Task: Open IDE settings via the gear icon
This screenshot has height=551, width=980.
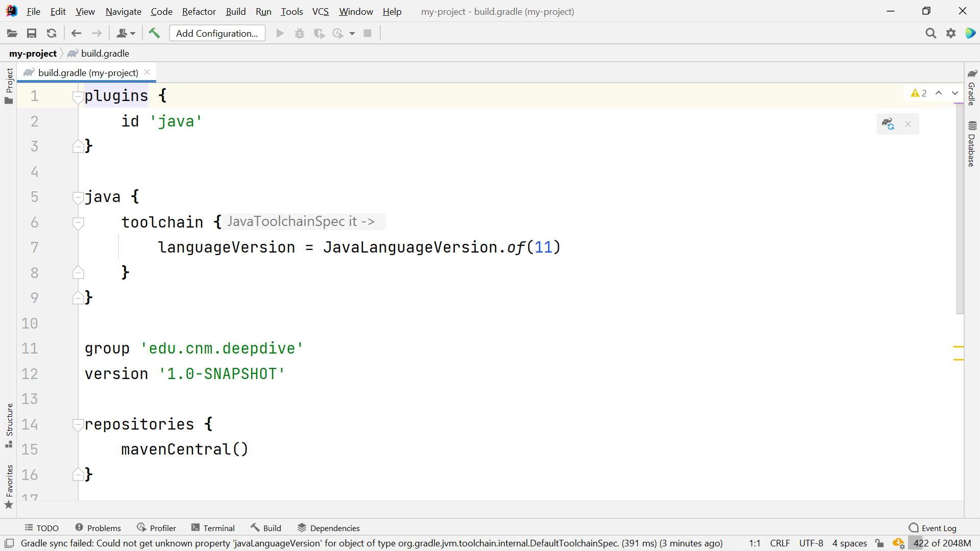Action: (x=951, y=33)
